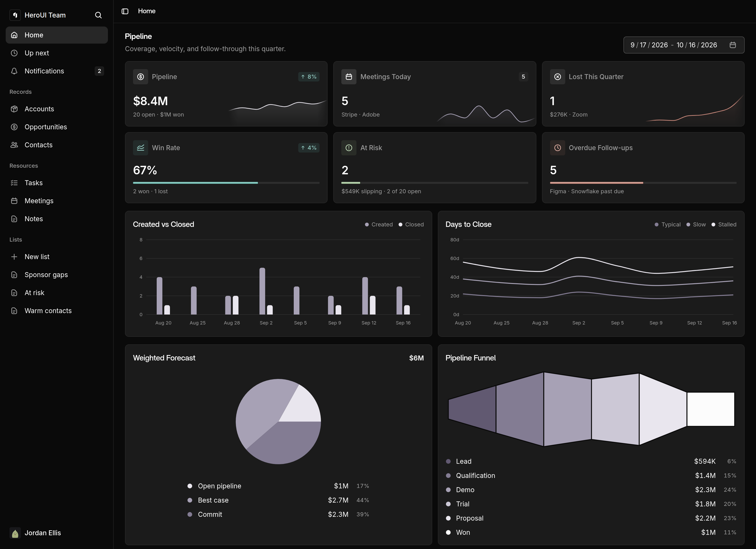Viewport: 756px width, 549px height.
Task: Toggle the Closed series in the legend
Action: coord(411,225)
